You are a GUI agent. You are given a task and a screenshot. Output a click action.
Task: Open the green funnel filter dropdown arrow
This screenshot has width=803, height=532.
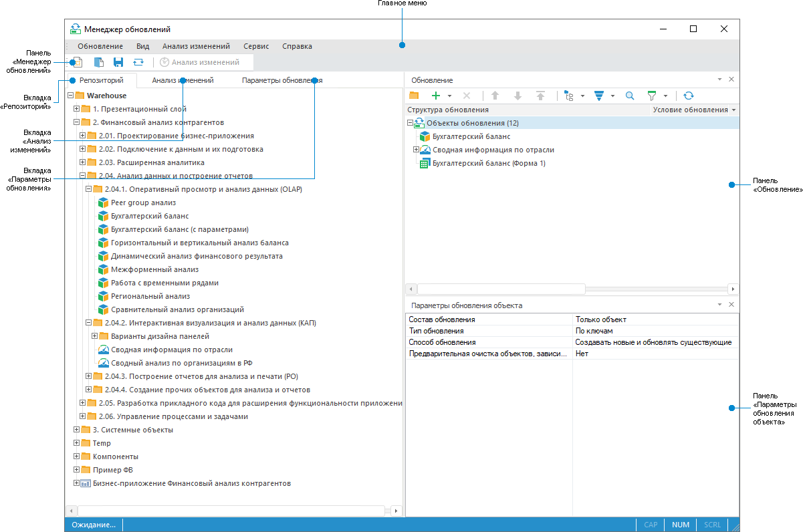tap(665, 96)
